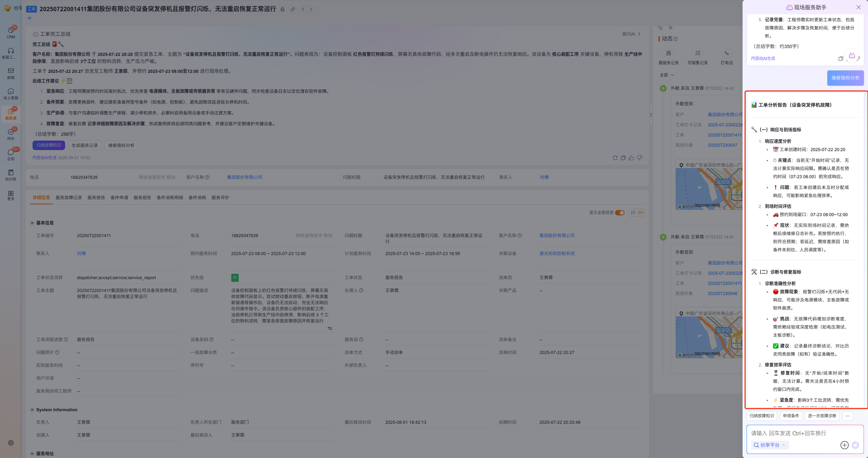868x458 pixels.
Task: Regenerate the AI completion summary
Action: click(x=615, y=158)
